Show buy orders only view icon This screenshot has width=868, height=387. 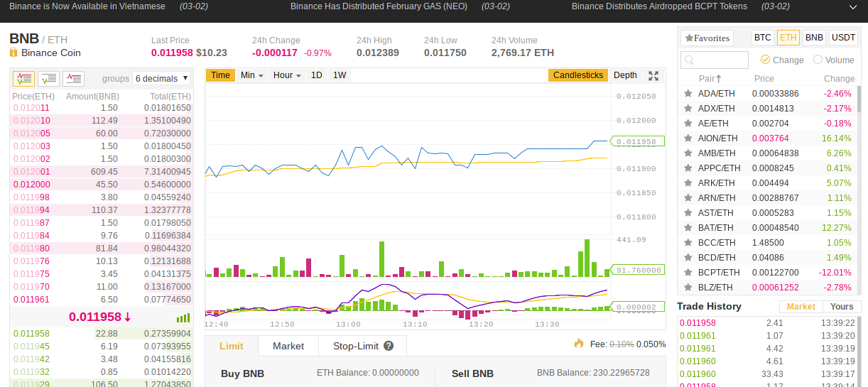pos(48,78)
